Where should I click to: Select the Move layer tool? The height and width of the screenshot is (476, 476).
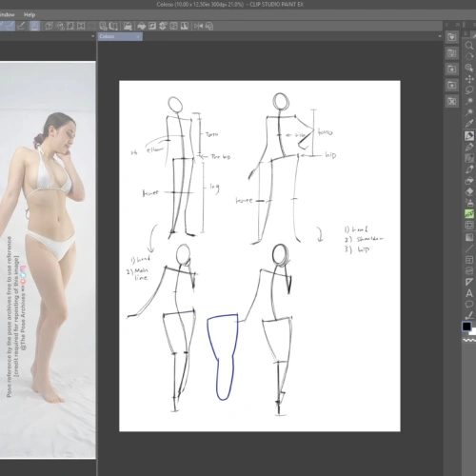click(x=469, y=79)
